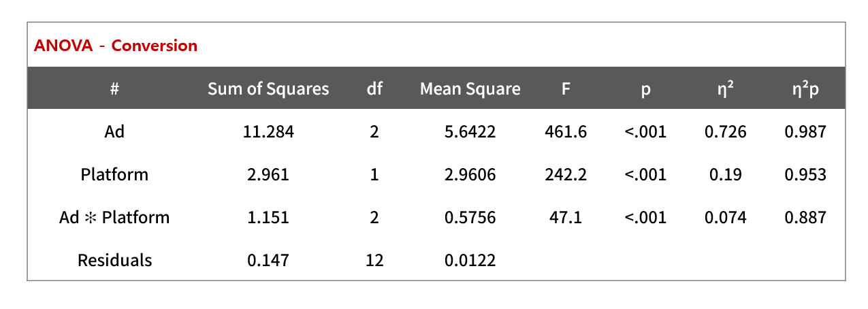Select the η²p column header
868x309 pixels.
[805, 89]
